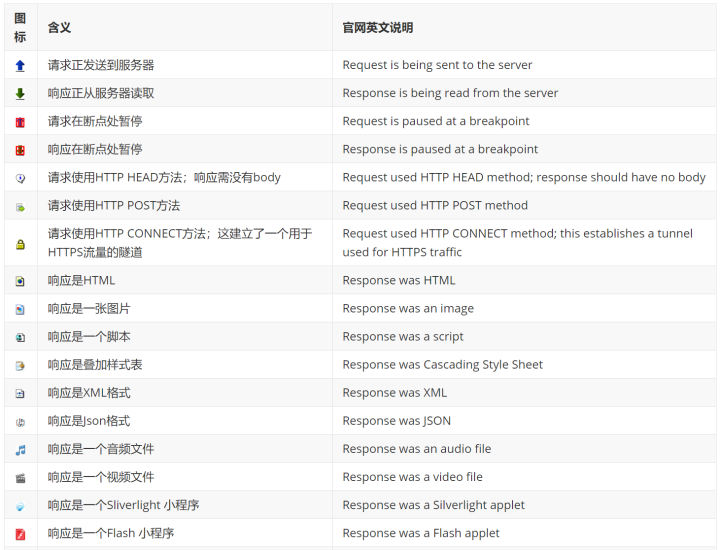The height and width of the screenshot is (550, 720).
Task: Click the XML response icon
Action: (x=20, y=393)
